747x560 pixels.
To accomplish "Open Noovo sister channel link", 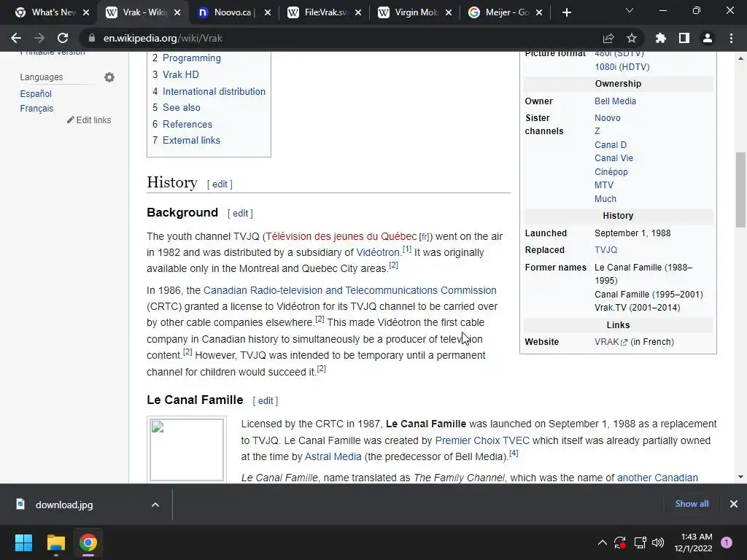I will tap(608, 118).
